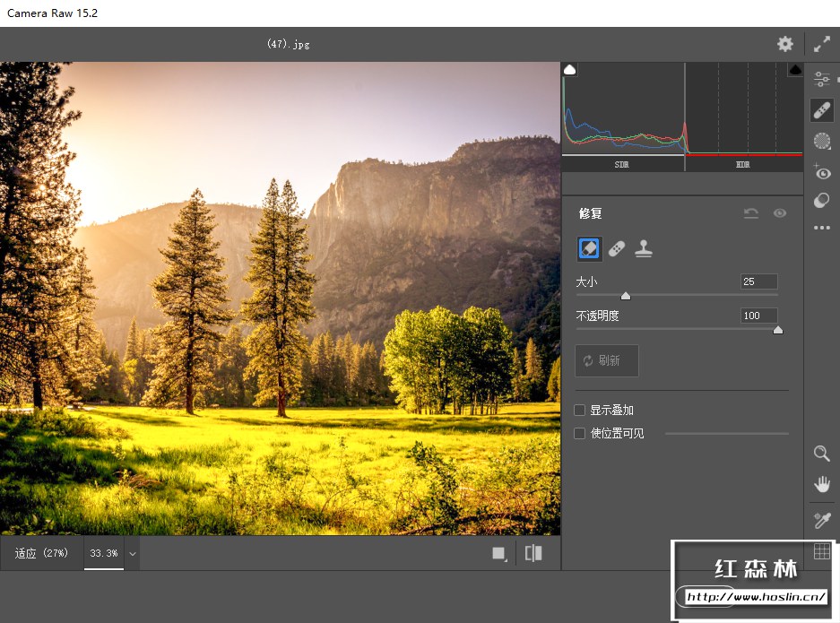Toggle shadow clipping warning in histogram

[570, 70]
